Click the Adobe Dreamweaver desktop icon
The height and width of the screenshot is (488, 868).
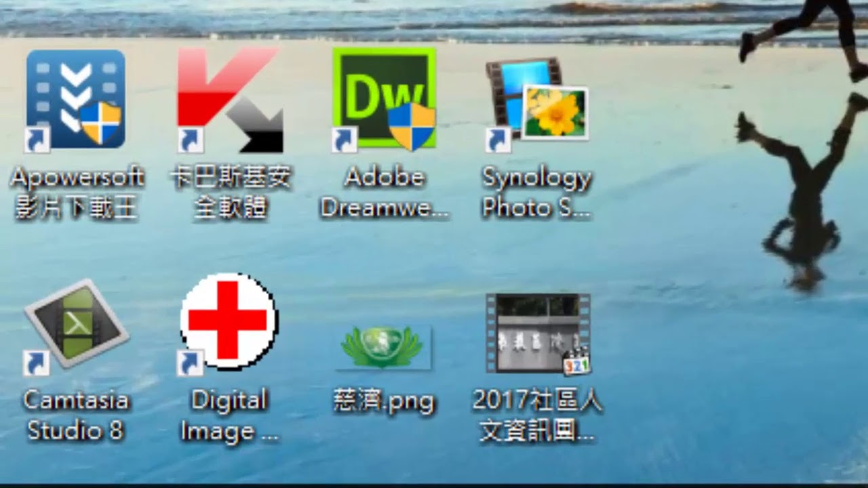click(x=384, y=99)
